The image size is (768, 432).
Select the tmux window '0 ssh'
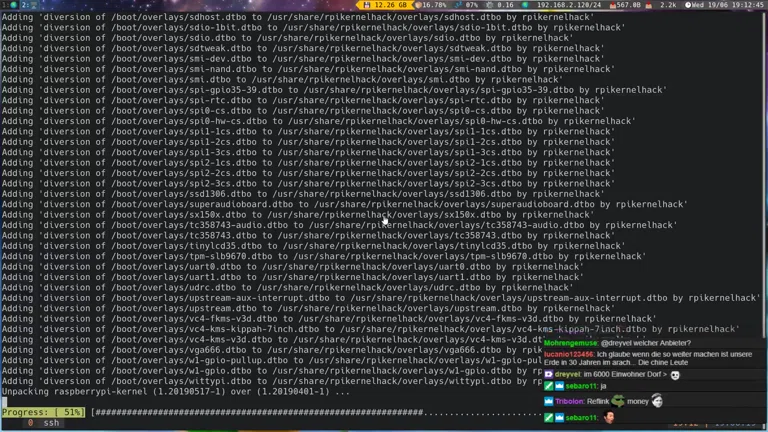point(44,423)
